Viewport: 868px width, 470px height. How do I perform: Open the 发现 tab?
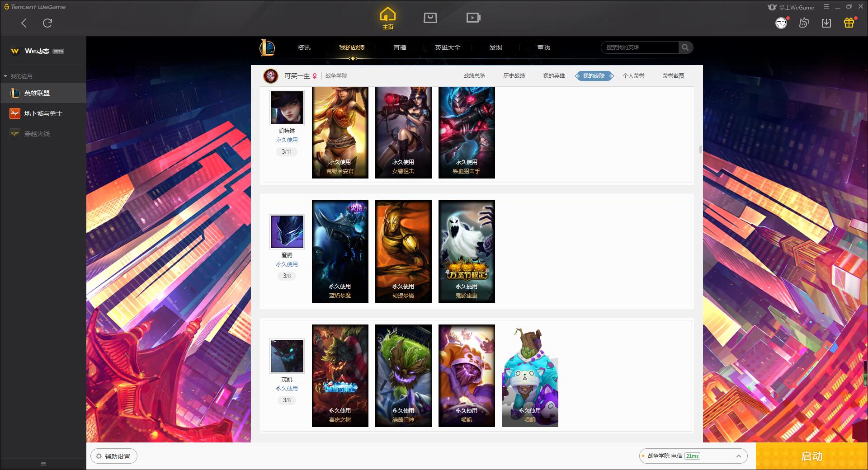click(x=495, y=47)
